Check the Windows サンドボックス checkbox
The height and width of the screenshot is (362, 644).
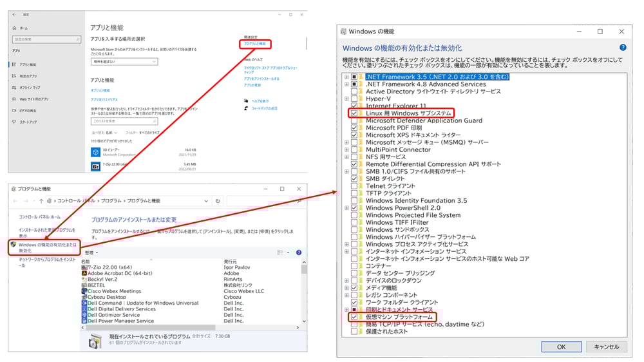pyautogui.click(x=354, y=230)
